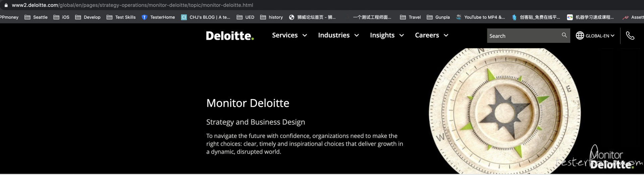644x175 pixels.
Task: Open the Insights navigation item
Action: (382, 35)
